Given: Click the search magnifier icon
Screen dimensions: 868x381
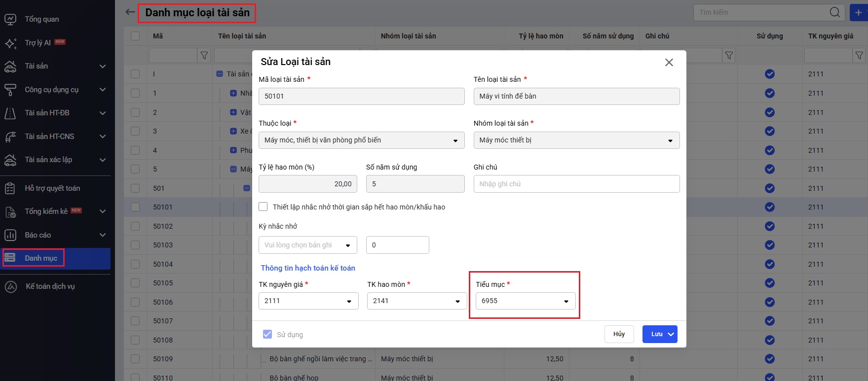Looking at the screenshot, I should [x=834, y=12].
